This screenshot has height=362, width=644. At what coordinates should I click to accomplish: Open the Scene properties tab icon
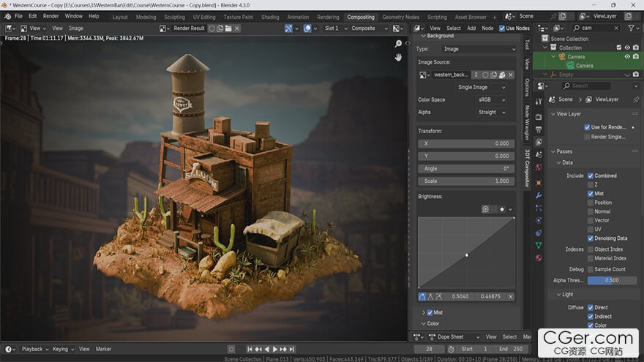tap(539, 155)
